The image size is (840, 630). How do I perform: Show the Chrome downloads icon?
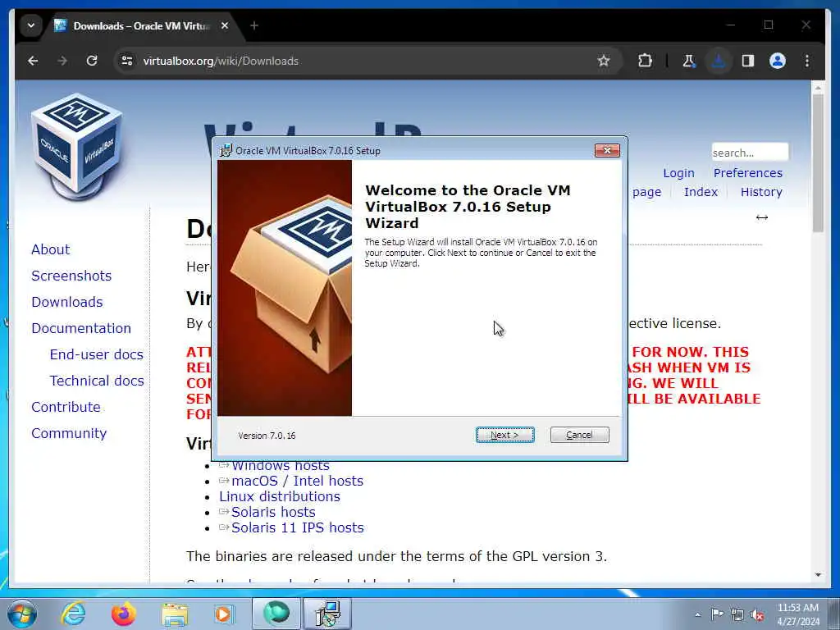click(719, 61)
